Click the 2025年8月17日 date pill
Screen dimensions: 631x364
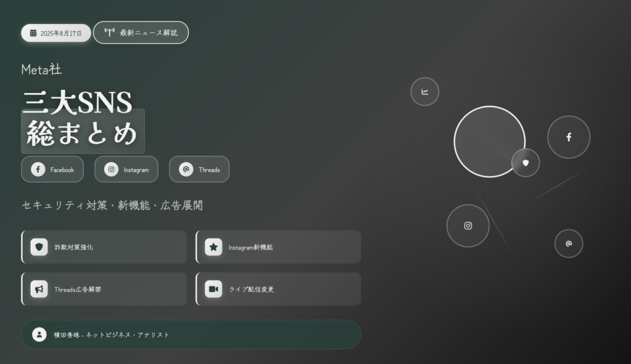(x=56, y=33)
